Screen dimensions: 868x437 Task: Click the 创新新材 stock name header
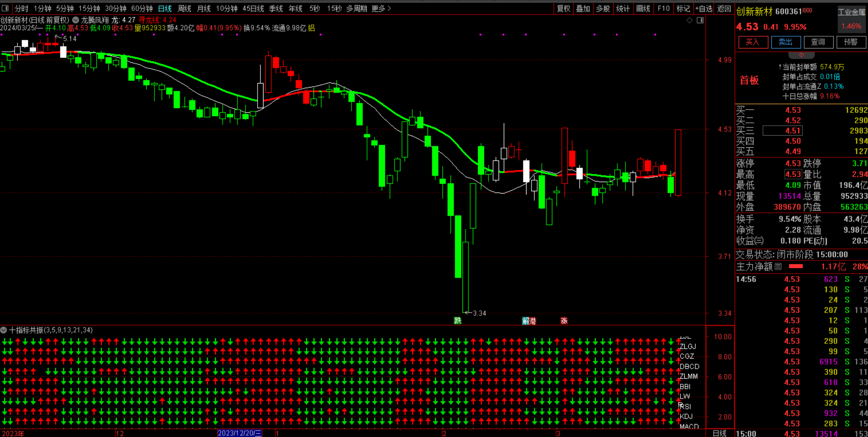tap(754, 11)
